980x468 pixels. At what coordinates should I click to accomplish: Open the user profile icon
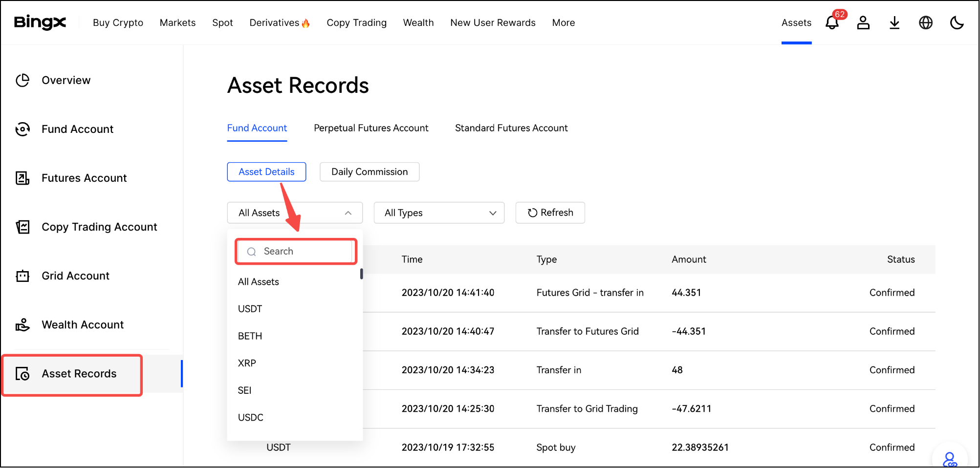[863, 23]
